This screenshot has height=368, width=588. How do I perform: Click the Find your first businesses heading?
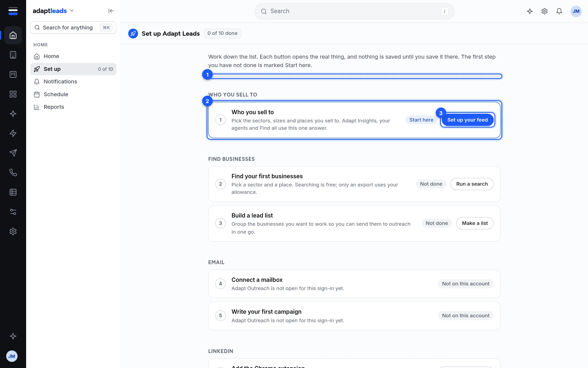[267, 176]
